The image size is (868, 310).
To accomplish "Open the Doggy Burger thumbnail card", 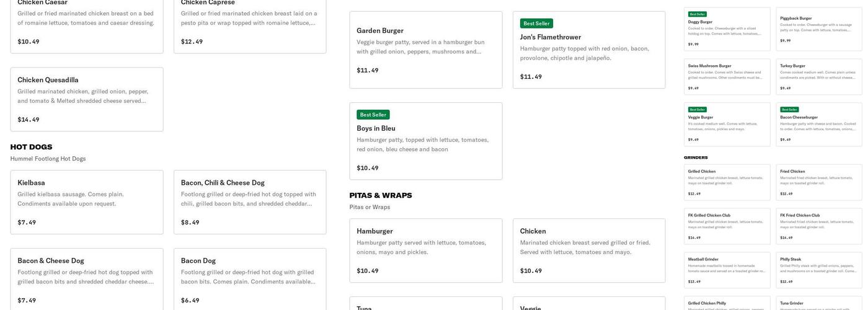I will [727, 30].
